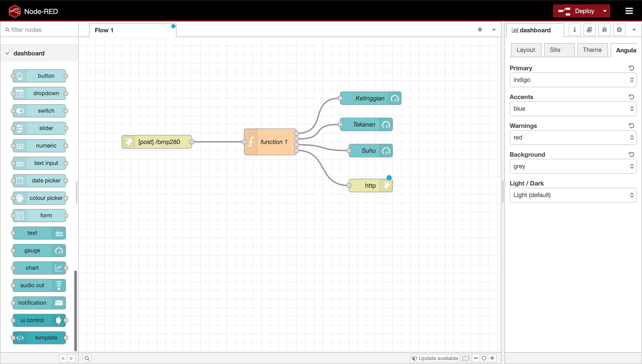Viewport: 642px width, 364px height.
Task: Open the help book sidebar icon
Action: tap(589, 30)
